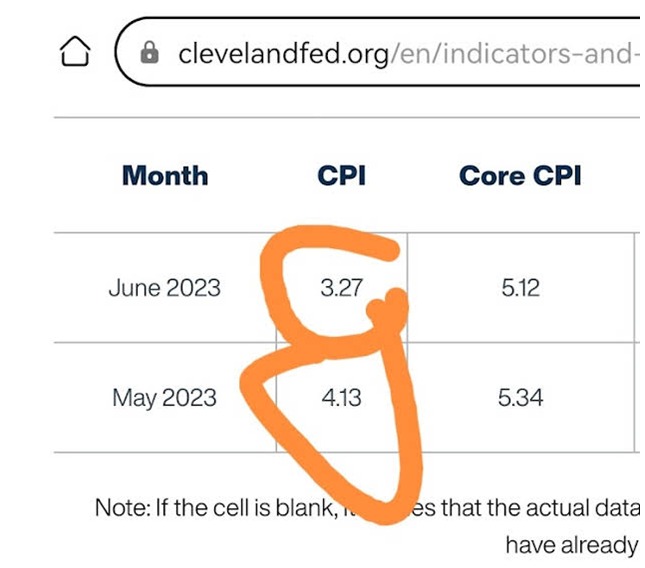Click the Core CPI value 5.34

(x=520, y=398)
